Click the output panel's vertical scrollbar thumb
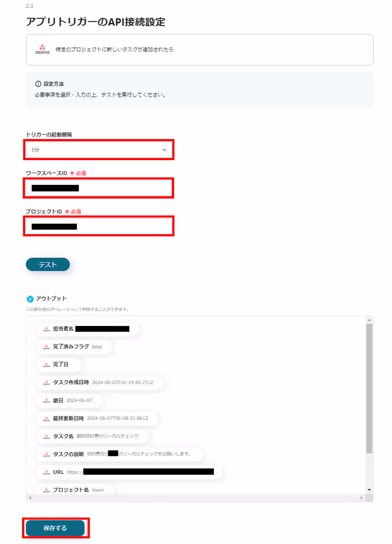This screenshot has width=392, height=544. 369,389
